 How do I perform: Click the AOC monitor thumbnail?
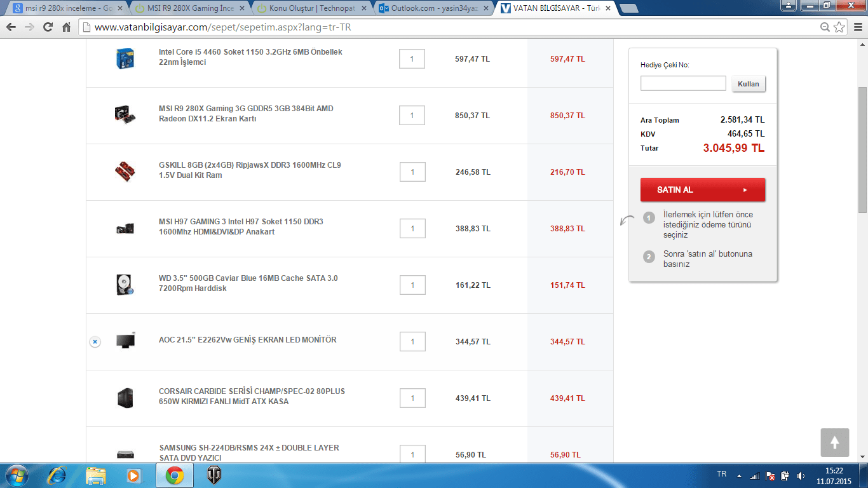pos(125,341)
